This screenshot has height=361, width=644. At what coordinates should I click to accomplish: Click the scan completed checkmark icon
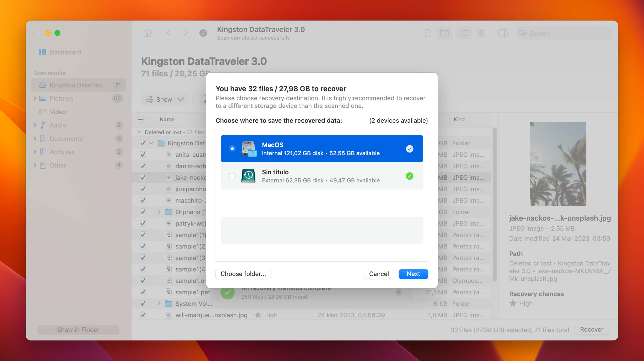[203, 33]
